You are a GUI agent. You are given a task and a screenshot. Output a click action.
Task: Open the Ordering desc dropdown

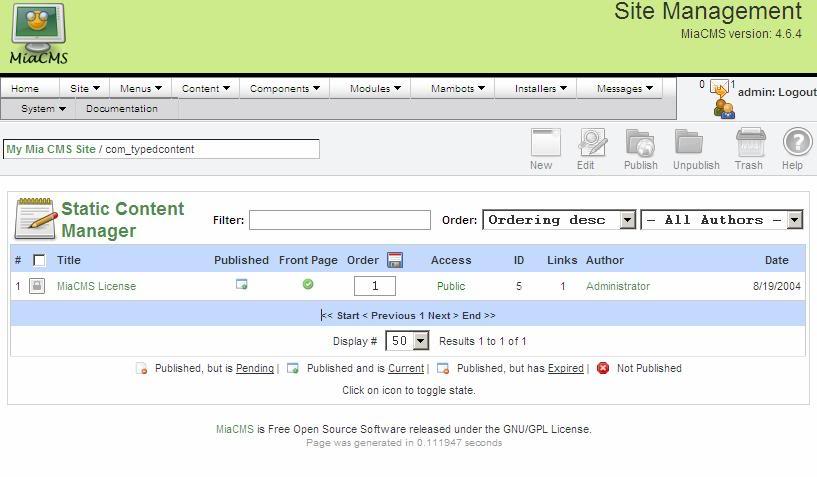559,220
